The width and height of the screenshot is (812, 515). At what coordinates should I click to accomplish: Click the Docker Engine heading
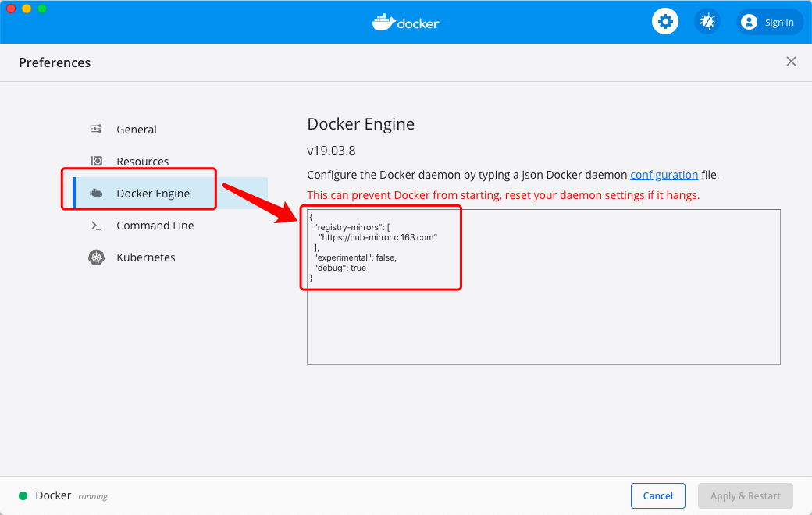(x=361, y=124)
